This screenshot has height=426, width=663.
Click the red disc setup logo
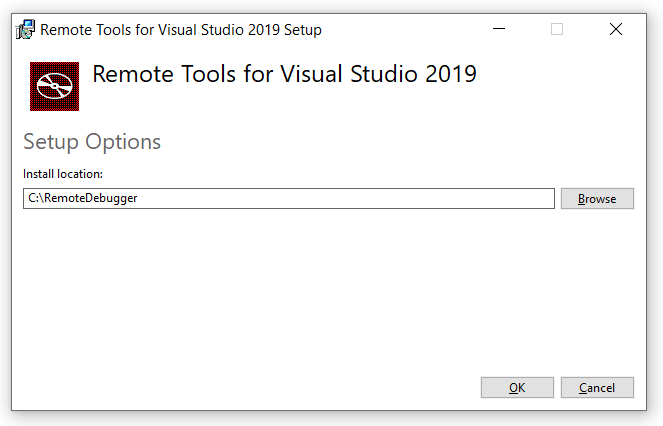pyautogui.click(x=55, y=86)
